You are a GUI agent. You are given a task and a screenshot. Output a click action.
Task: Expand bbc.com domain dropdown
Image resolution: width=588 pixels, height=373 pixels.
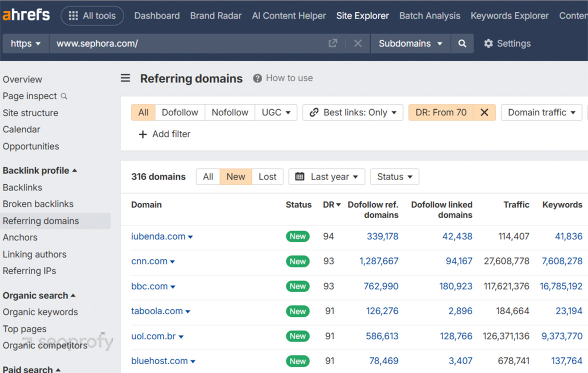173,287
